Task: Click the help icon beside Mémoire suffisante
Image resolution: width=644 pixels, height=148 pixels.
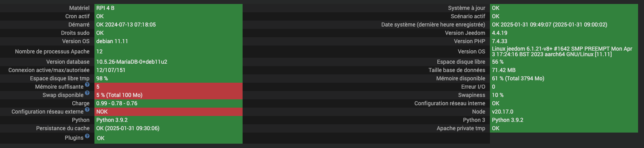Action: [x=87, y=85]
